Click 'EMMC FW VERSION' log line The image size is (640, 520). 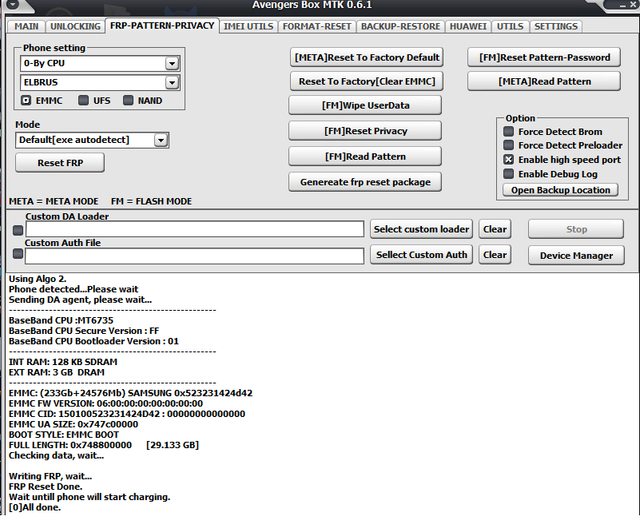106,404
